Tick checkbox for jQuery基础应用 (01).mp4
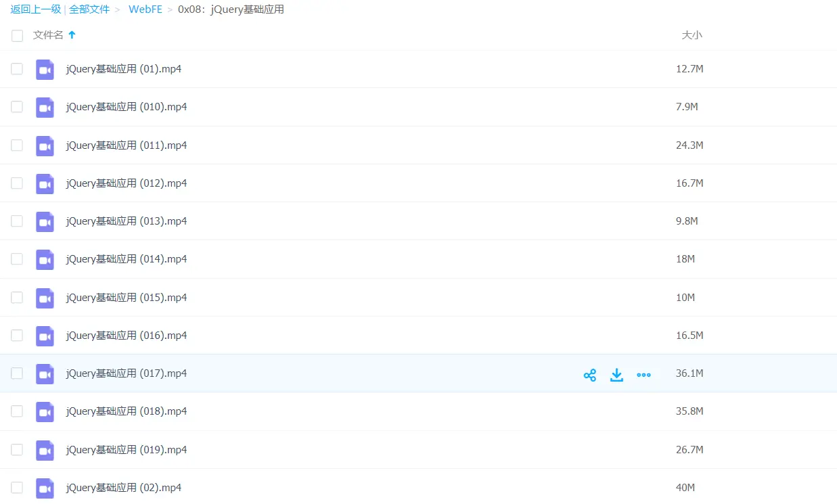 click(x=17, y=69)
